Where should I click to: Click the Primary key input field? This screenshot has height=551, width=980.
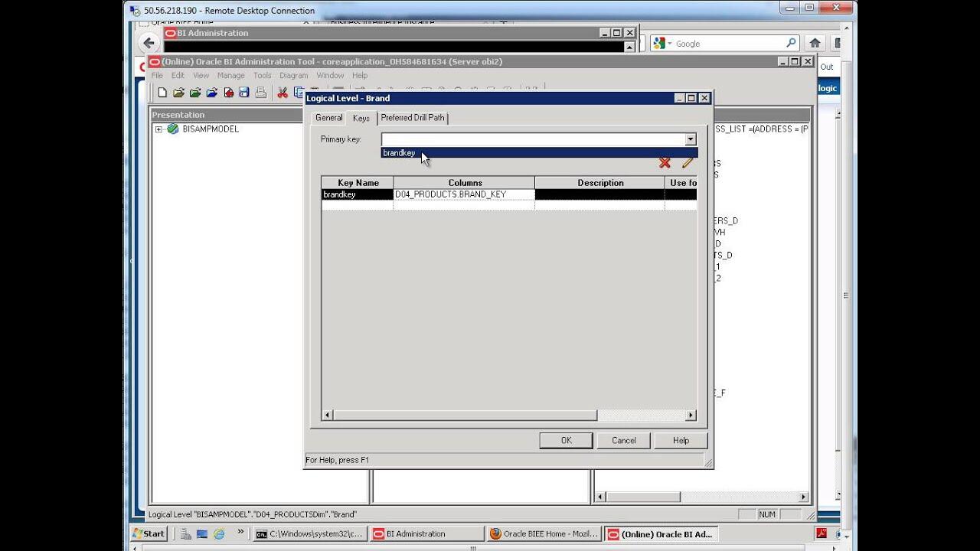[533, 139]
